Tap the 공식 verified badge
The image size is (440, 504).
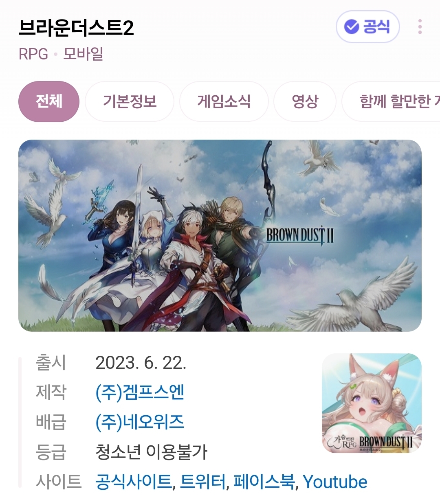click(367, 27)
